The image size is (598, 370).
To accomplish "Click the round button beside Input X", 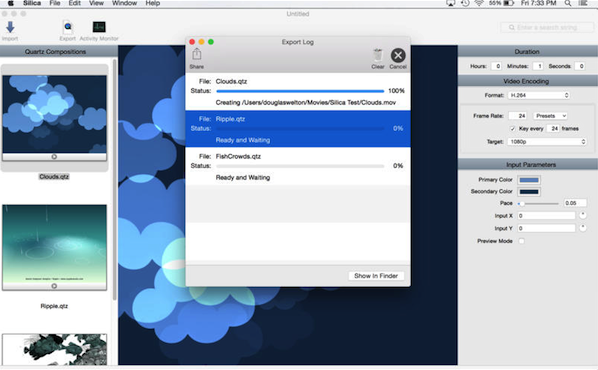I will (x=583, y=216).
